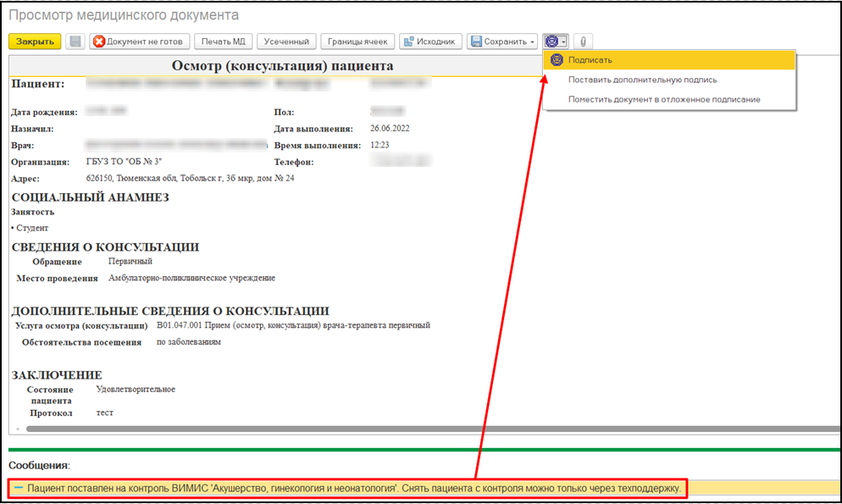Viewport: 842px width, 504px height.
Task: Click the dash icon in the message row
Action: pyautogui.click(x=18, y=489)
